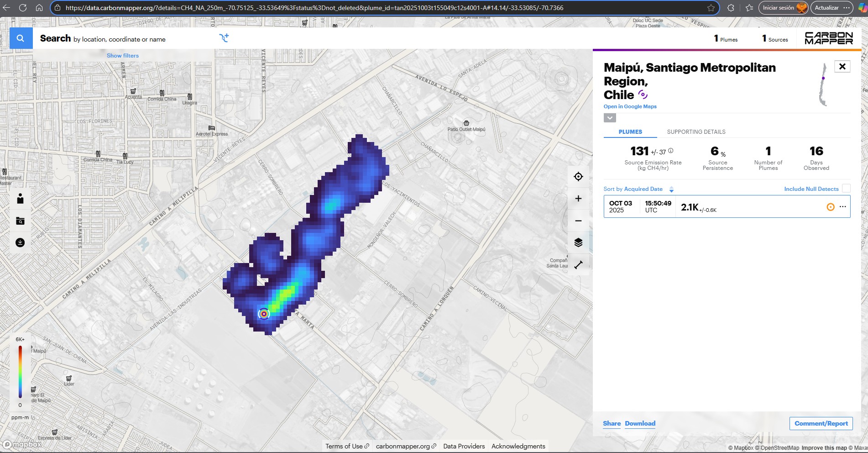Zoom out using the minus button
This screenshot has width=868, height=453.
tap(578, 221)
